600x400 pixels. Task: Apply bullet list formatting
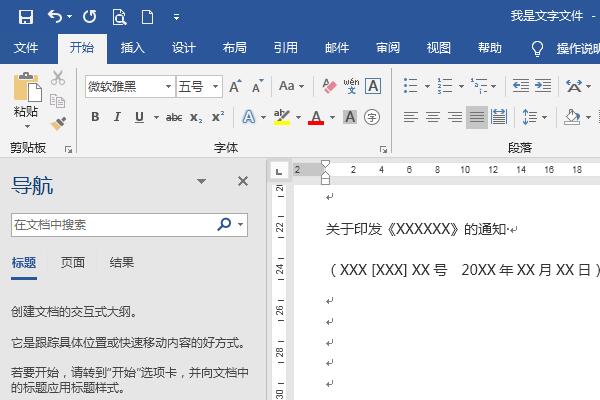411,86
